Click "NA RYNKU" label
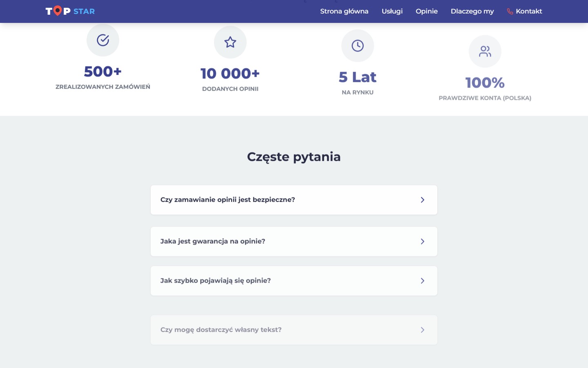The width and height of the screenshot is (588, 368). point(358,92)
